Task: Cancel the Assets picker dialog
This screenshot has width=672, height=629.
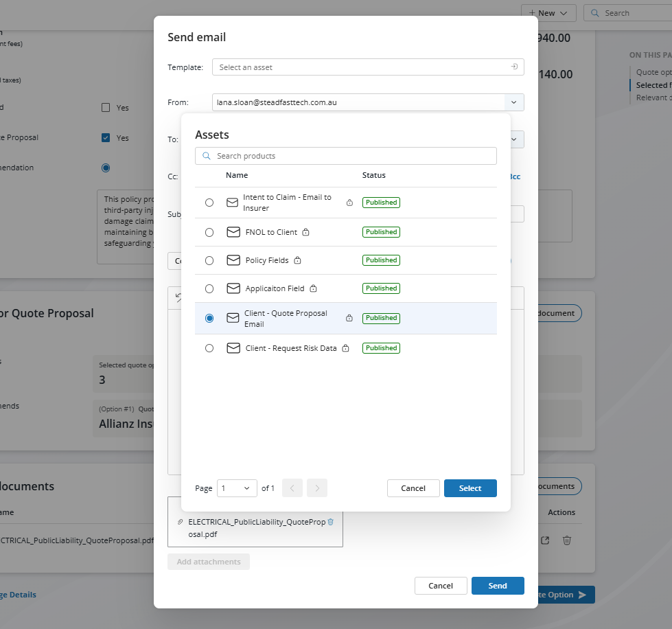Action: point(413,488)
